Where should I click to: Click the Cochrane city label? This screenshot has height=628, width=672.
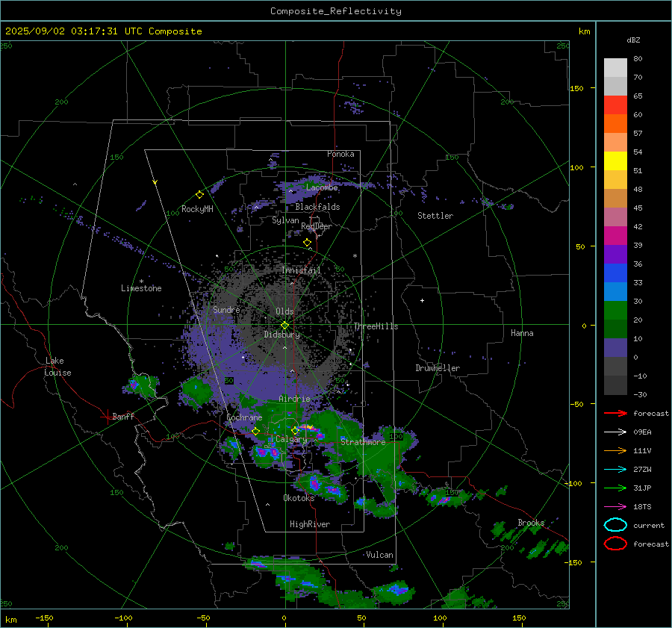point(244,417)
